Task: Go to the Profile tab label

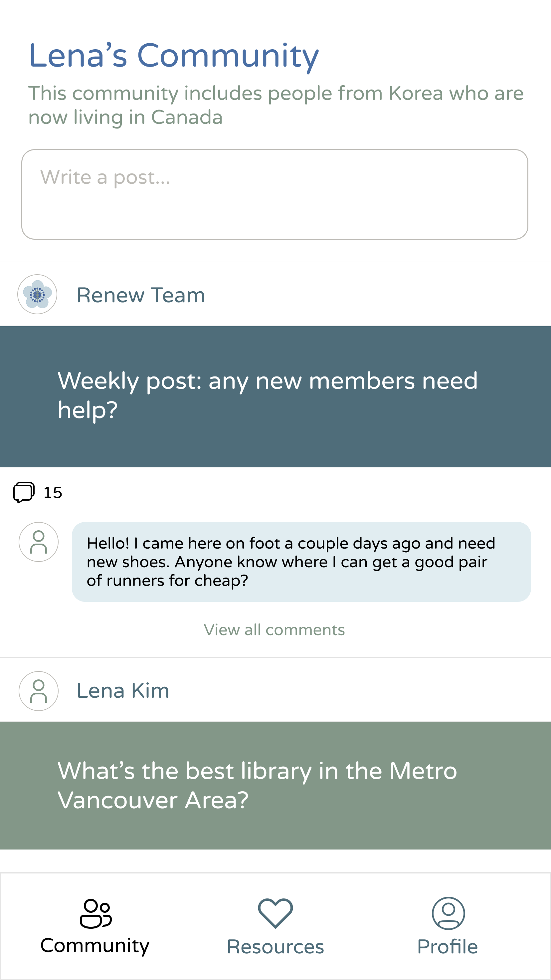Action: [x=448, y=947]
